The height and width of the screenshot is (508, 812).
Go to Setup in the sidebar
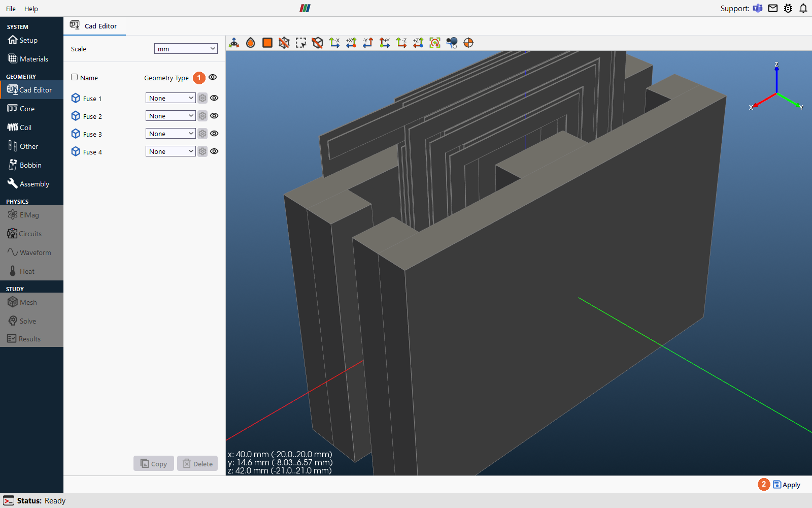(31, 40)
